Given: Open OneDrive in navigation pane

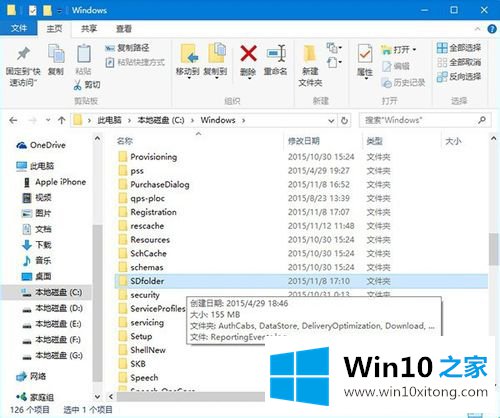Looking at the screenshot, I should click(x=41, y=145).
